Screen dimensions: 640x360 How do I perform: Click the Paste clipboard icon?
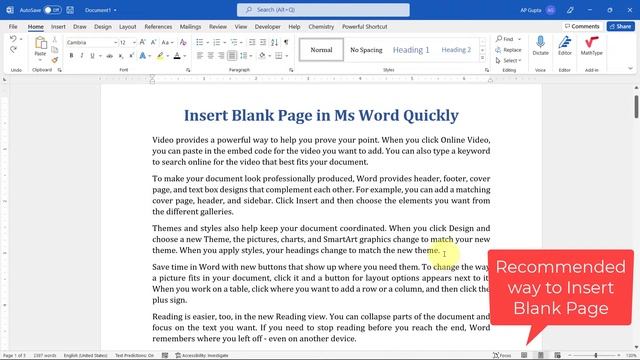click(40, 43)
